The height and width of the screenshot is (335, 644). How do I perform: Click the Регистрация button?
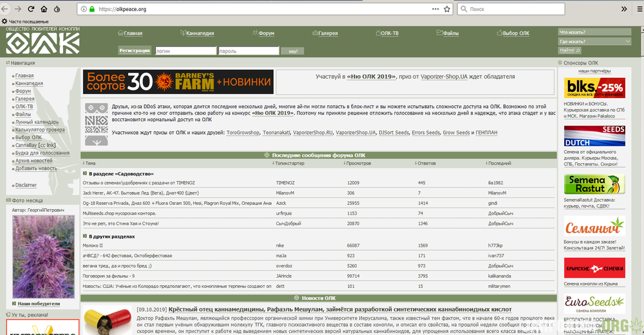pos(135,50)
